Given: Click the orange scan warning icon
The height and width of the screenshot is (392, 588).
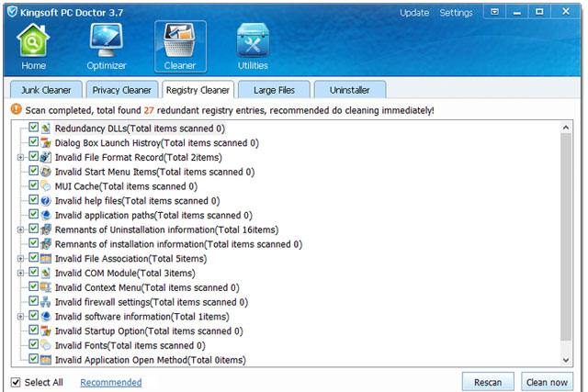Looking at the screenshot, I should pyautogui.click(x=17, y=109).
